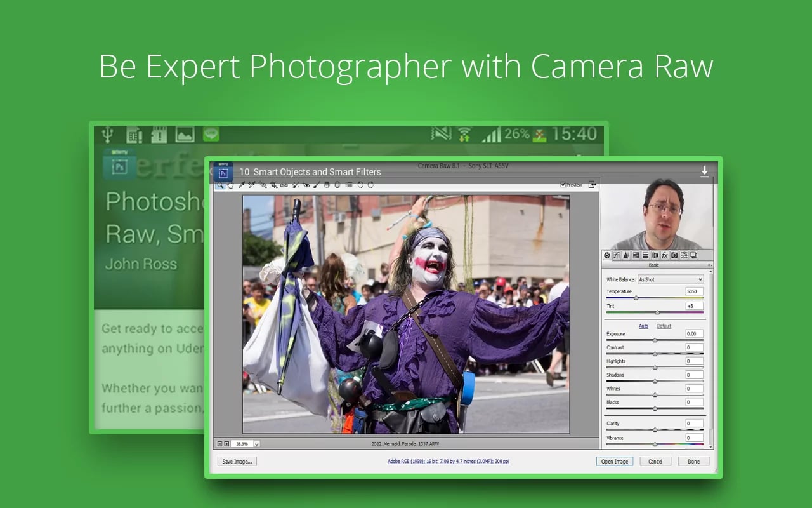Click the Done button

point(693,462)
